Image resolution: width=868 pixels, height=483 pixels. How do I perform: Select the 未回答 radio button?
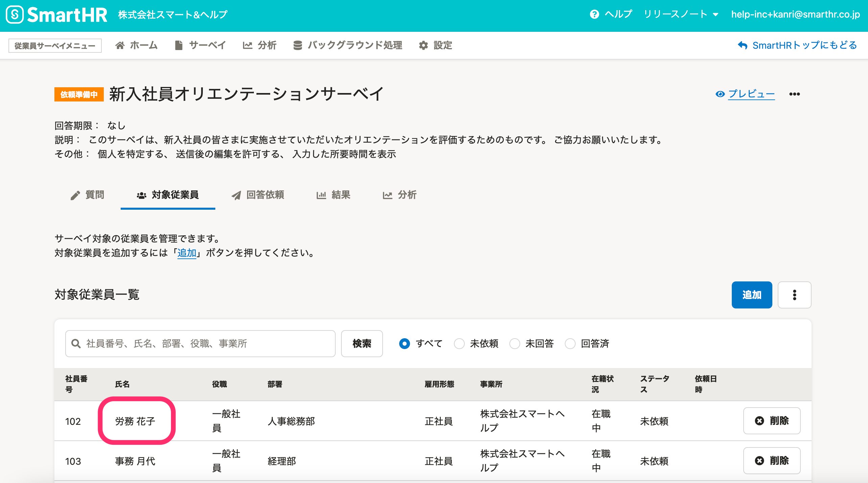pos(514,344)
